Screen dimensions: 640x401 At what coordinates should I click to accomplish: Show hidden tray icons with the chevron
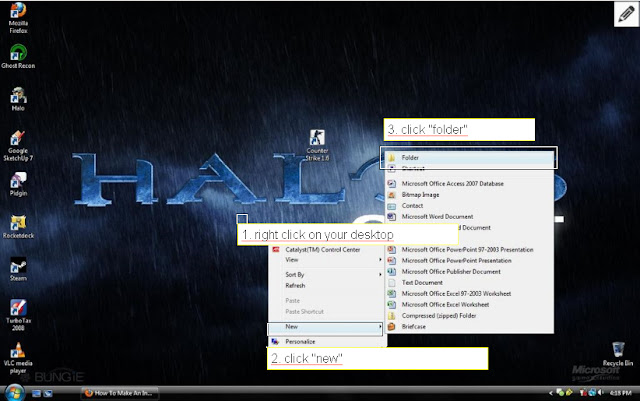point(551,393)
